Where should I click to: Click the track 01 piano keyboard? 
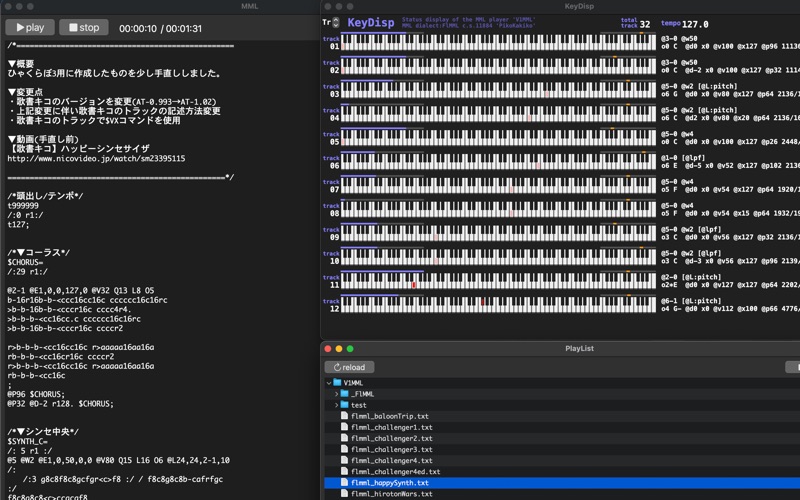coord(498,42)
